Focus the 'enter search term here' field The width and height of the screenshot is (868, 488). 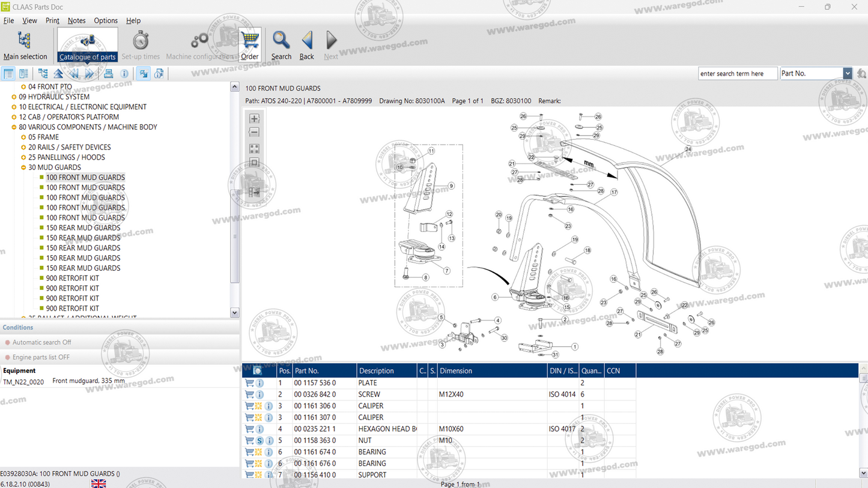point(738,73)
